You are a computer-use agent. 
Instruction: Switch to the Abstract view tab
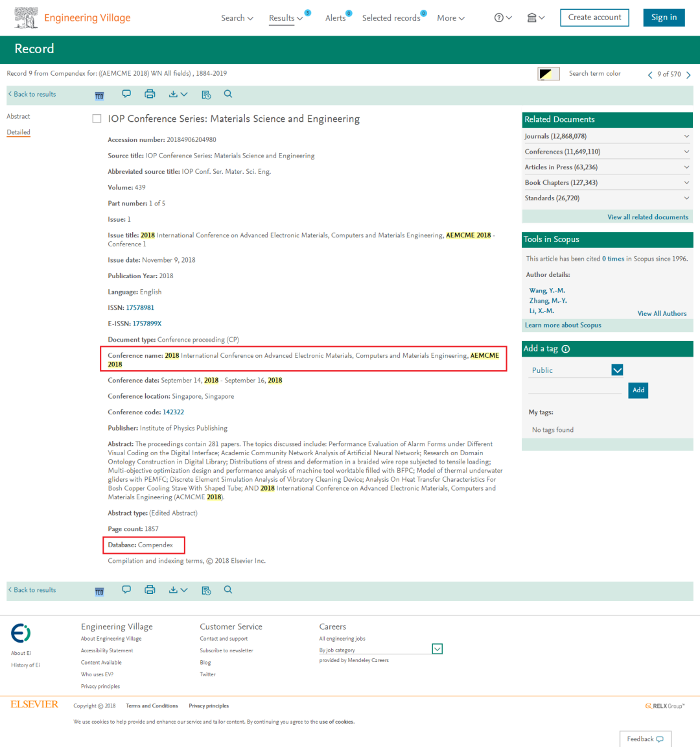tap(18, 116)
